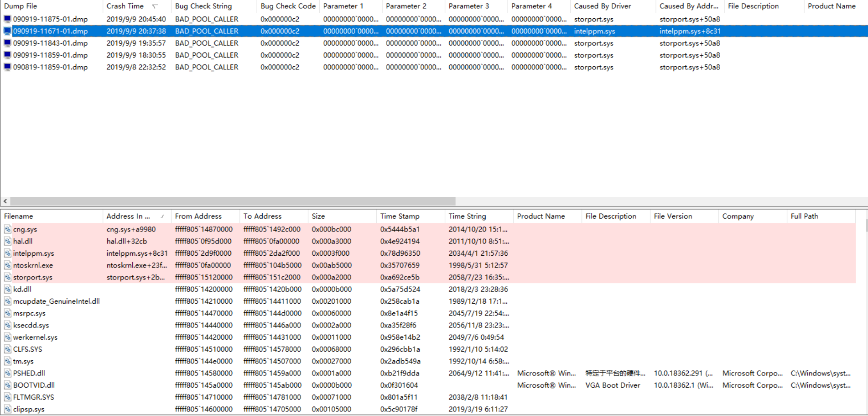This screenshot has width=868, height=416.
Task: Click the icon next to PSHED.dll
Action: point(8,373)
